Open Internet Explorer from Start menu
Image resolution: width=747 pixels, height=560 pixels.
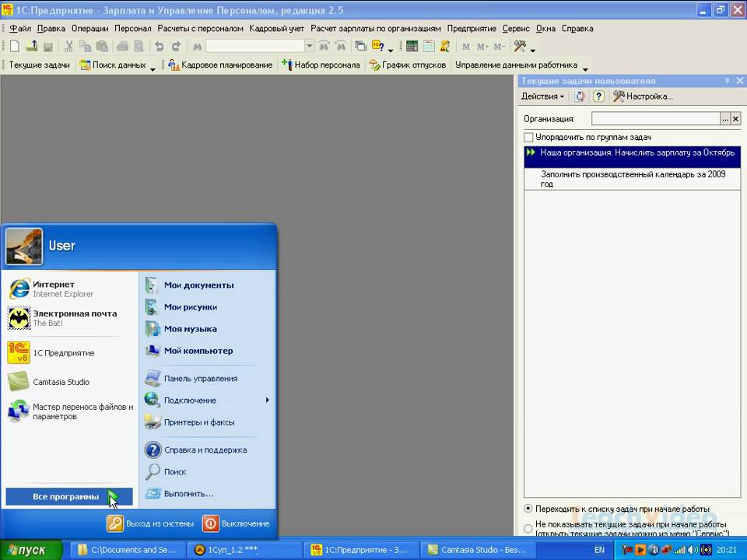click(x=63, y=289)
